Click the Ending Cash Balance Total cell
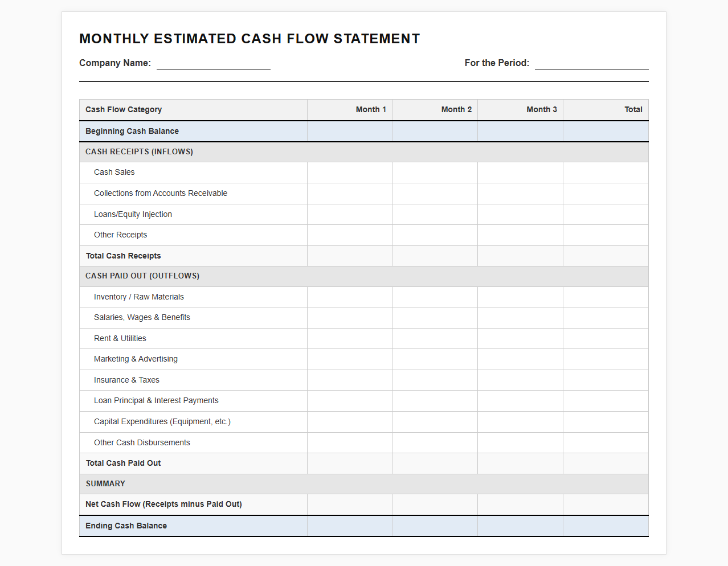Image resolution: width=728 pixels, height=566 pixels. pyautogui.click(x=606, y=526)
